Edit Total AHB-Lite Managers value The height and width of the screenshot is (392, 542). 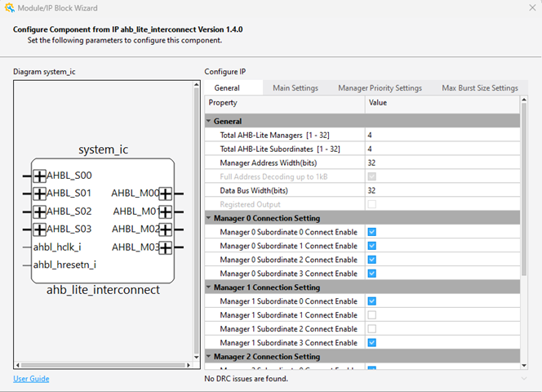442,135
